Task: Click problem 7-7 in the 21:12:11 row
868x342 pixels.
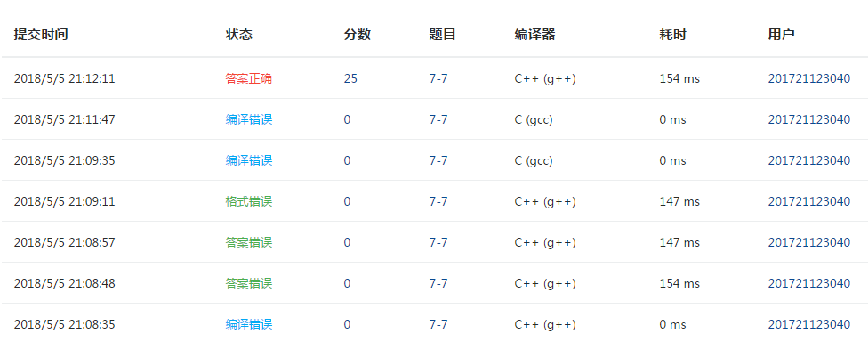Action: [x=438, y=78]
